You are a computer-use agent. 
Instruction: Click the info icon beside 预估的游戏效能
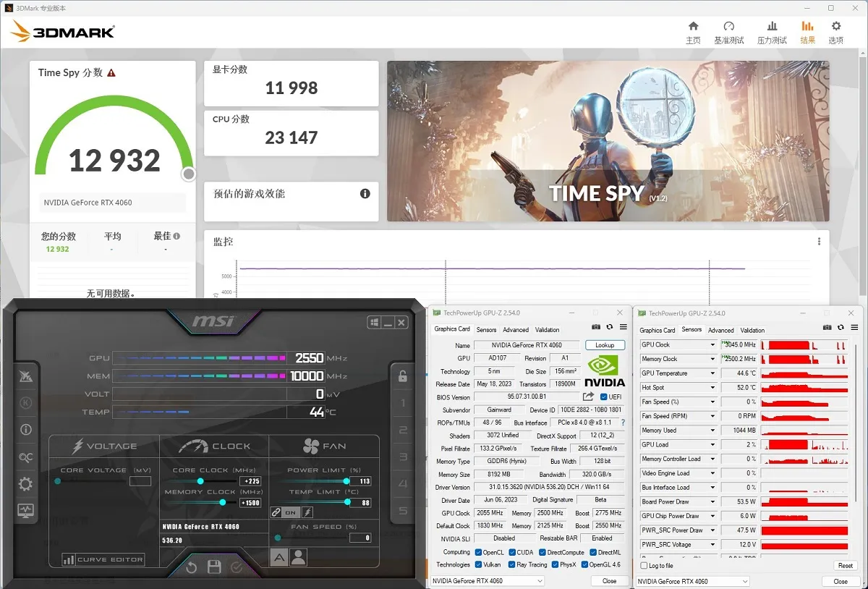point(365,193)
